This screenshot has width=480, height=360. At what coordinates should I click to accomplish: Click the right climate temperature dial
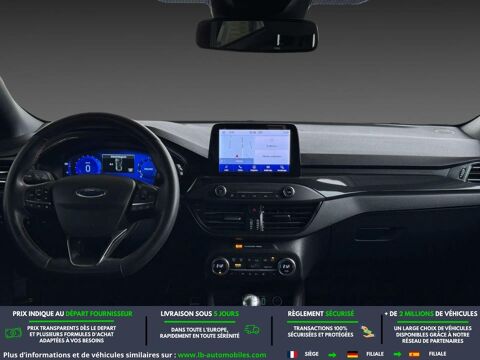tap(286, 267)
